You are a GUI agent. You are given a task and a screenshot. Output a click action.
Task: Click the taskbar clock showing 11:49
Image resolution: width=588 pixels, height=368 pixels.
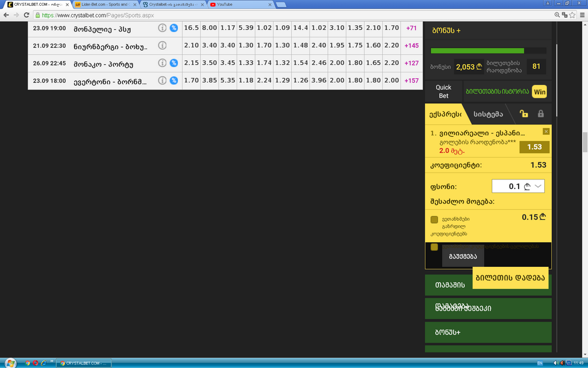point(579,363)
